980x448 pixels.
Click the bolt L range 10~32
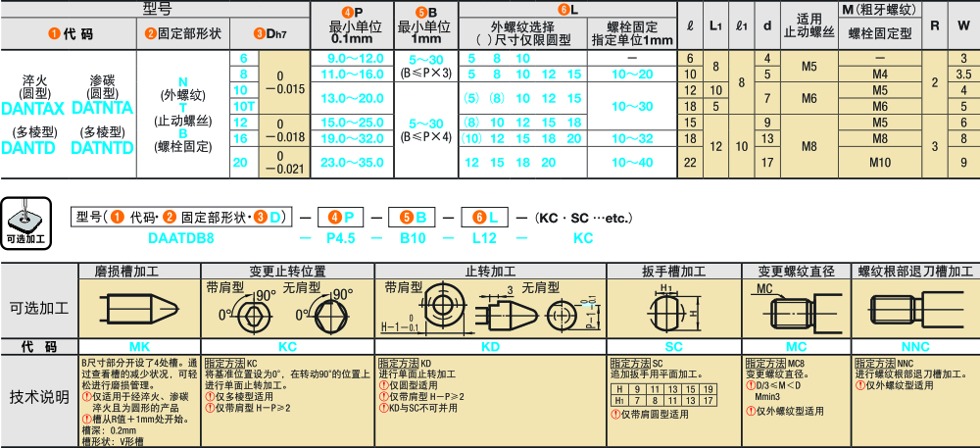pos(632,137)
